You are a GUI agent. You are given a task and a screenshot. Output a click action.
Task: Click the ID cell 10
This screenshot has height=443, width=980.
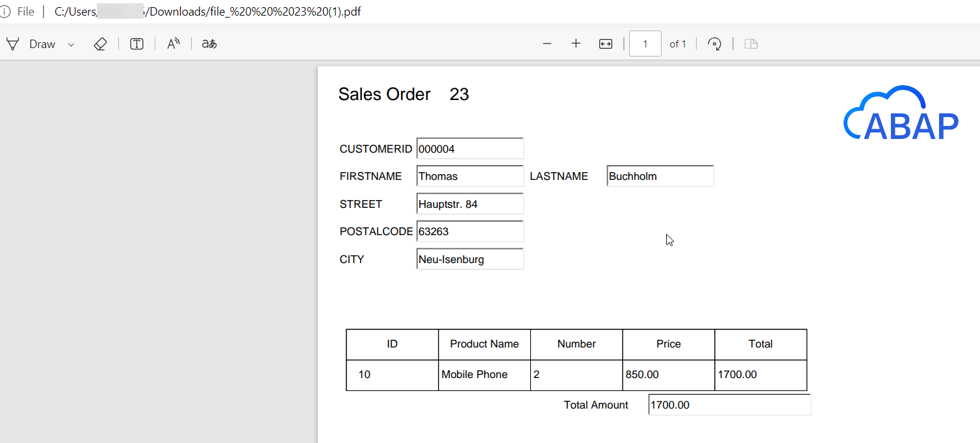(x=393, y=375)
